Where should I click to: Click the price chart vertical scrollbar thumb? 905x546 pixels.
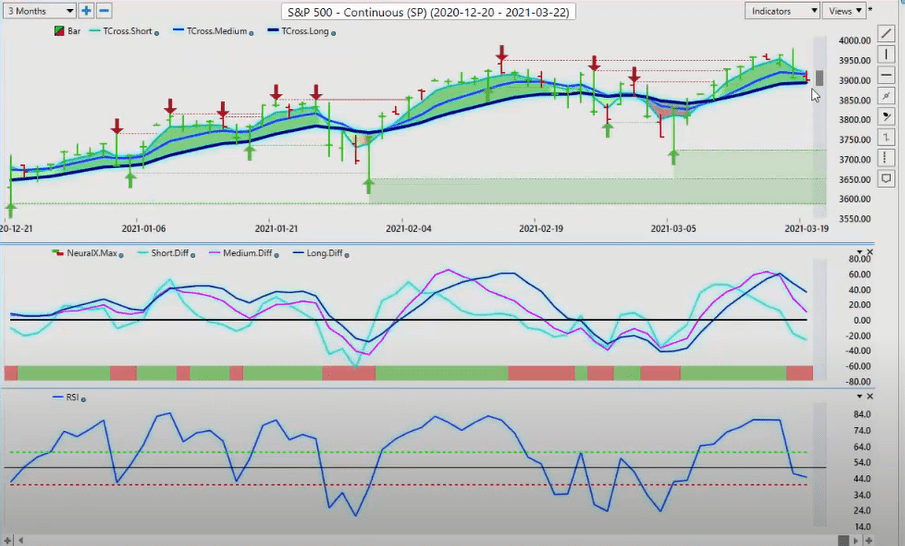(x=819, y=78)
